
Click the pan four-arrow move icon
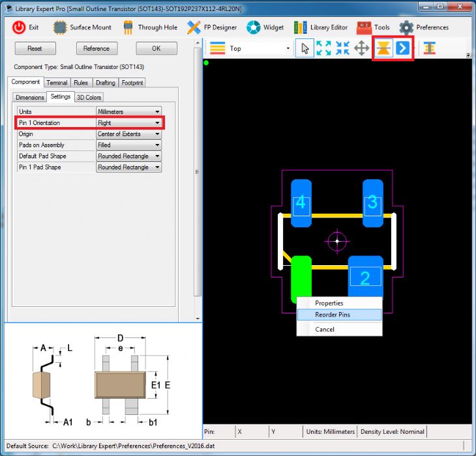click(x=361, y=48)
